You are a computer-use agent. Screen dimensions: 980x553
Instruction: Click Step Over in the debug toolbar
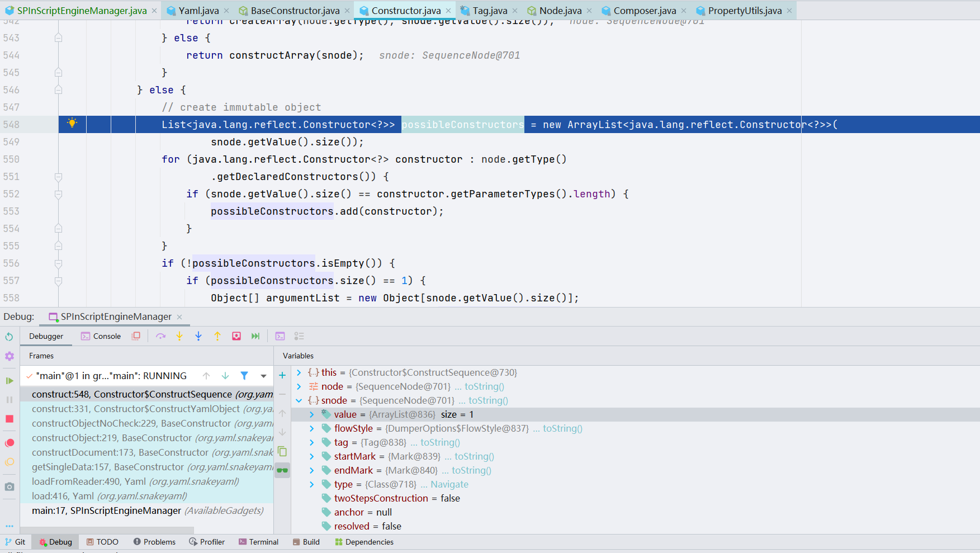click(x=161, y=336)
